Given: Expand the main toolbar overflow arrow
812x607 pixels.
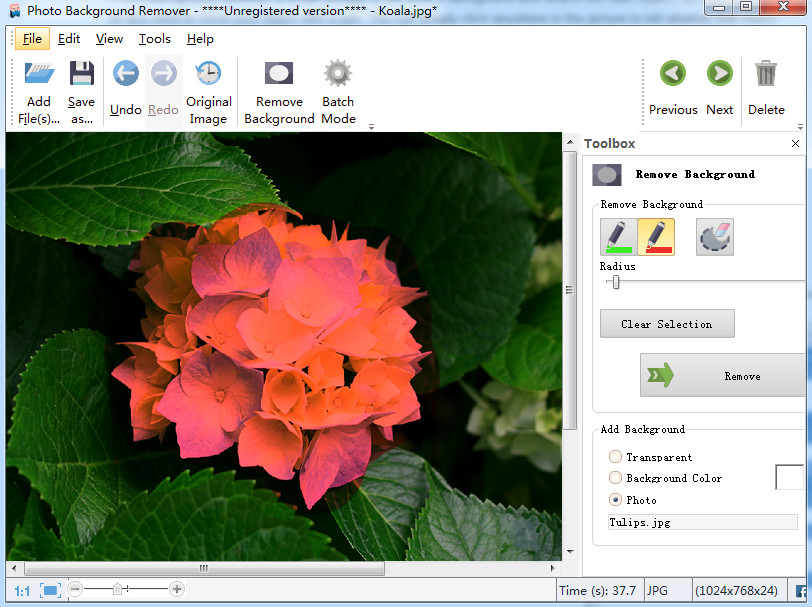Looking at the screenshot, I should [x=371, y=127].
